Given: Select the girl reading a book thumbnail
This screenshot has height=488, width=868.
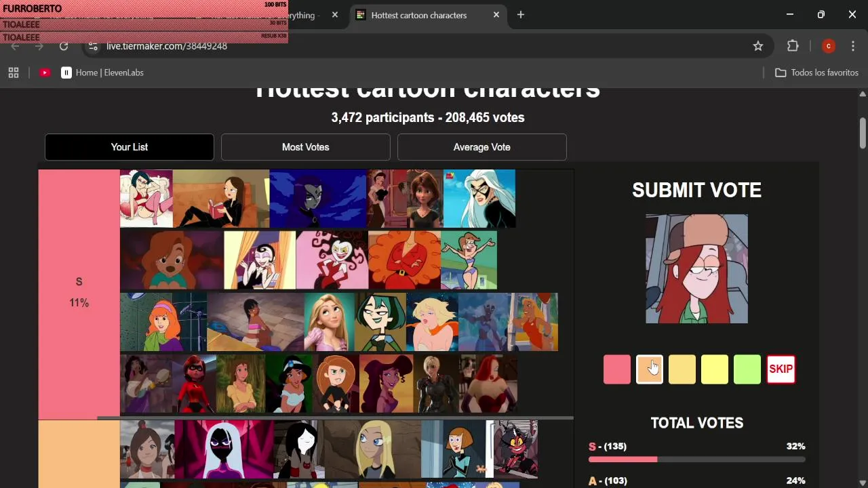Looking at the screenshot, I should click(221, 199).
